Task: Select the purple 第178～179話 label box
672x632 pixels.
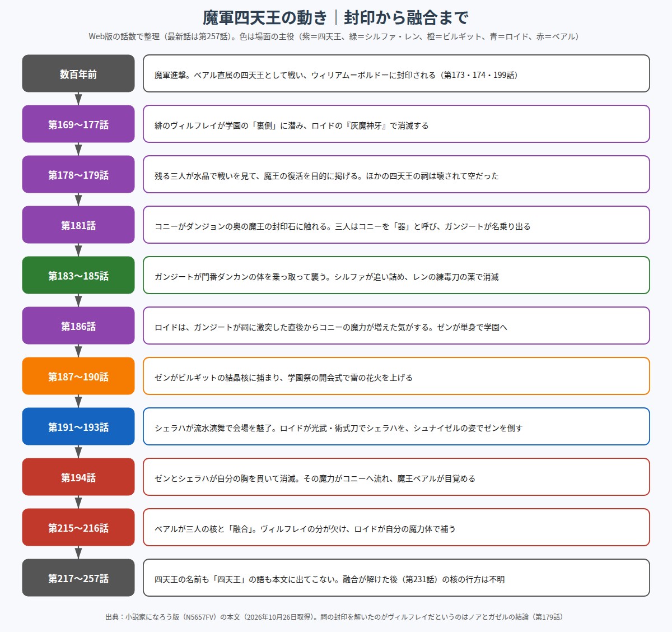Action: [78, 174]
